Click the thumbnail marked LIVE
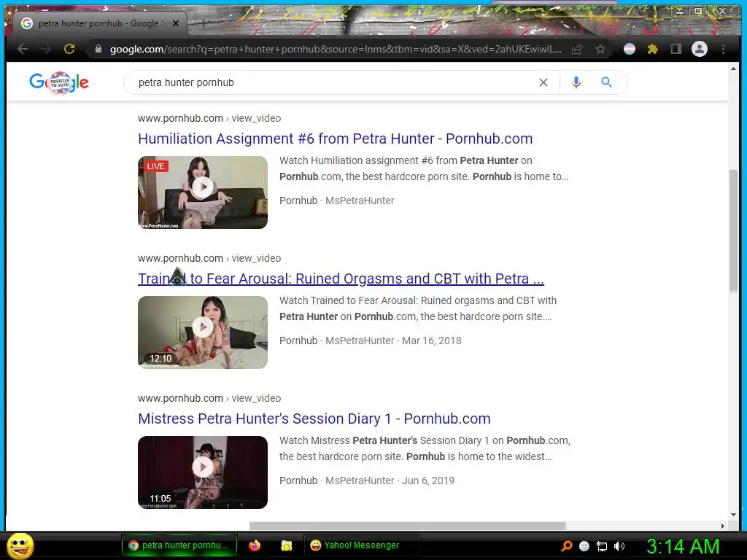The width and height of the screenshot is (747, 560). [203, 192]
